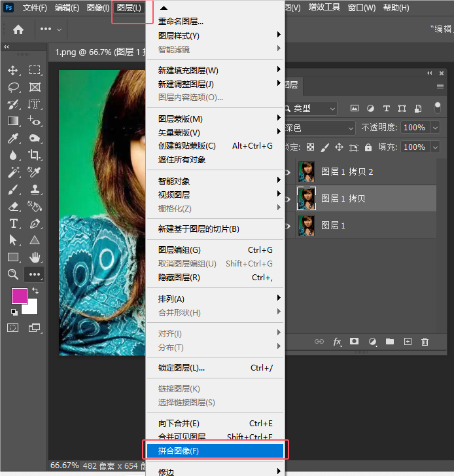Open the 文件(F) menu
The image size is (454, 476).
[35, 8]
